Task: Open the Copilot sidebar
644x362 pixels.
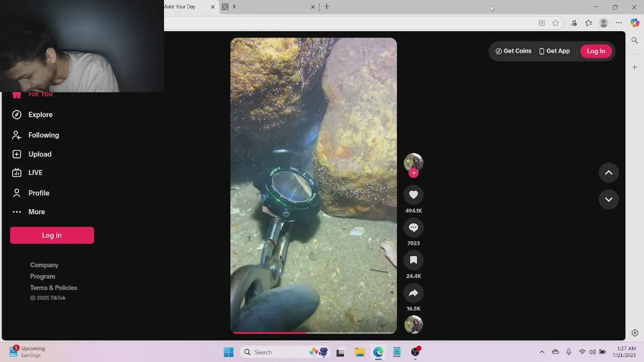Action: pos(634,23)
